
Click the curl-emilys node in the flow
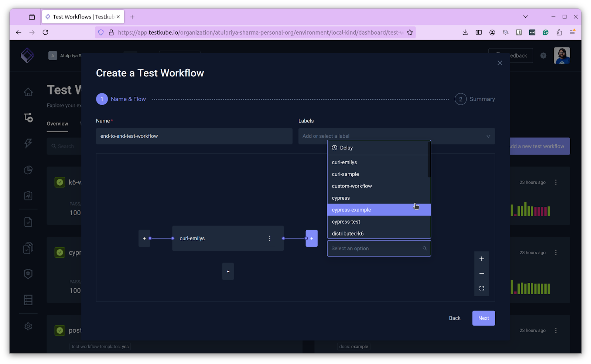point(228,238)
